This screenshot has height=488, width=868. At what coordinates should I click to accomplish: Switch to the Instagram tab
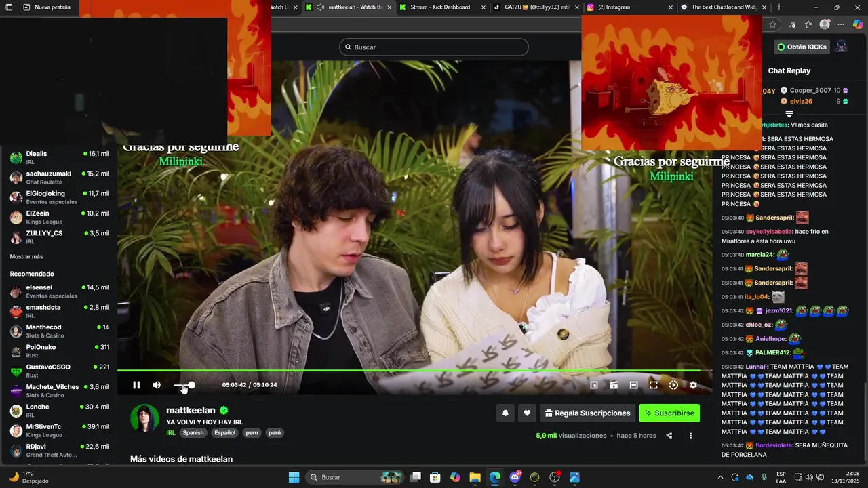pos(629,7)
